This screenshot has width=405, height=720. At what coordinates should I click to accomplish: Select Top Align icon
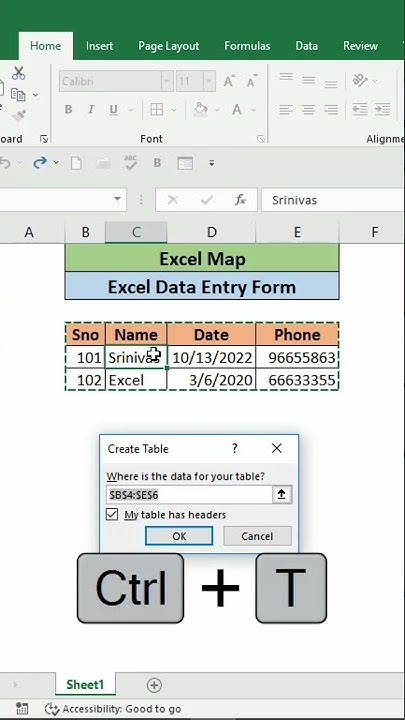[286, 78]
